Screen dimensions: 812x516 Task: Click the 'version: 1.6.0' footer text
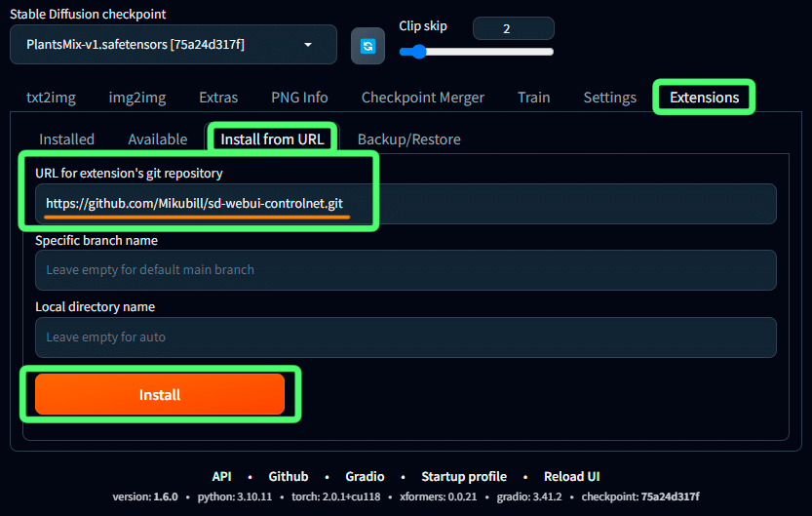[x=145, y=496]
